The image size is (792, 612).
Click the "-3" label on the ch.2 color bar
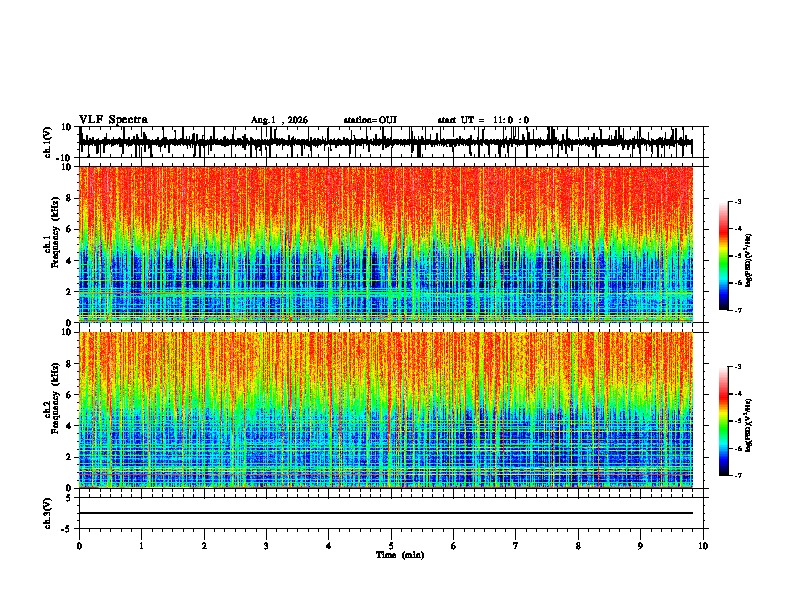pos(738,367)
